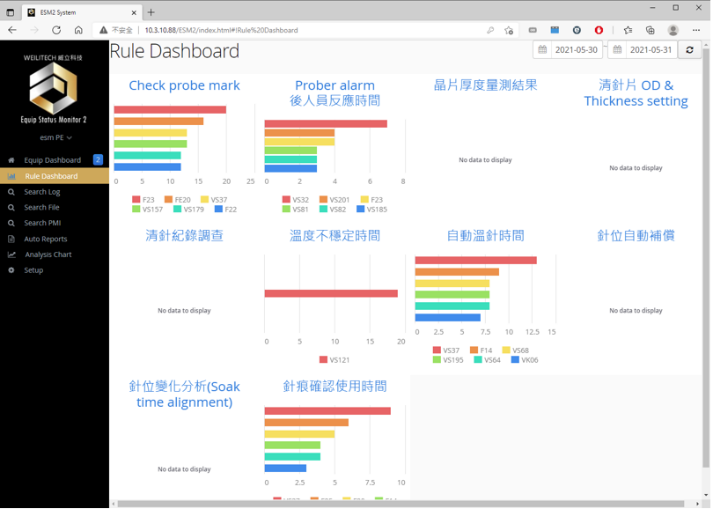Toggle VS32 legend swatch in Prober alarm chart
713x509 pixels.
[286, 199]
